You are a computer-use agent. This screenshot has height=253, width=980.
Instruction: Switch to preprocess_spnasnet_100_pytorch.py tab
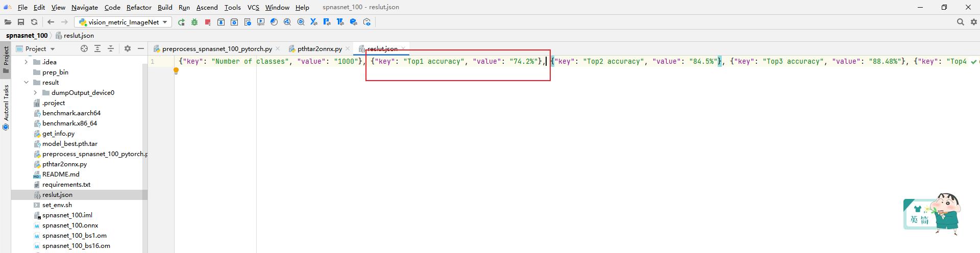[217, 48]
